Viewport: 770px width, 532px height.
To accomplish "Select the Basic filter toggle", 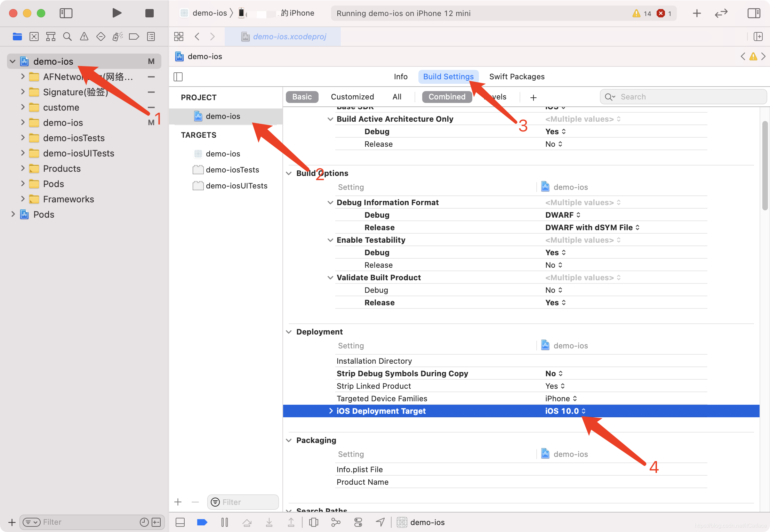I will click(x=302, y=97).
